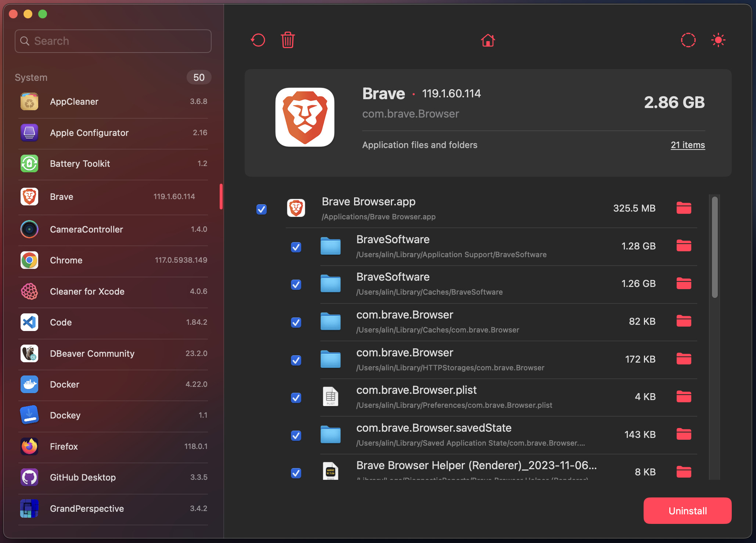The image size is (756, 543).
Task: Focus the Search input field
Action: coord(113,41)
